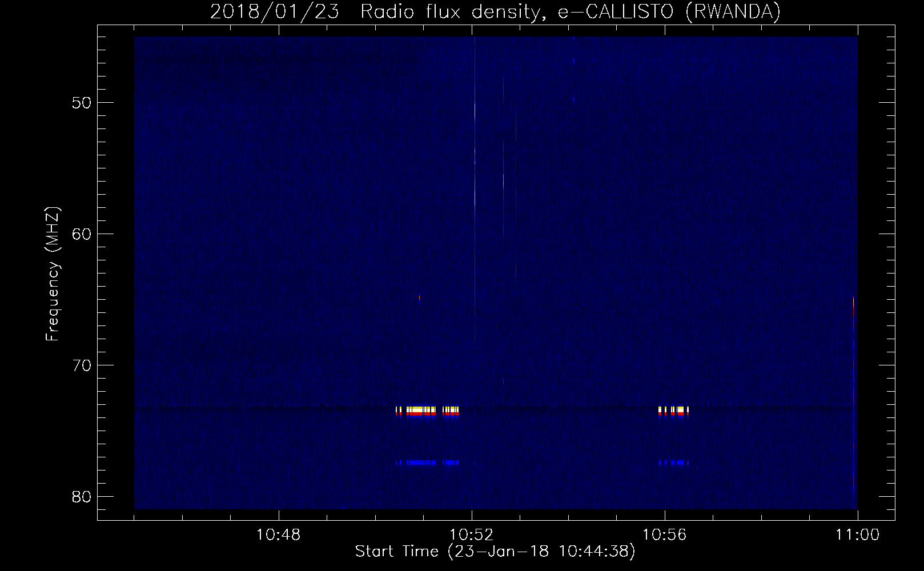Click the 10:48 time tick label

[x=278, y=535]
